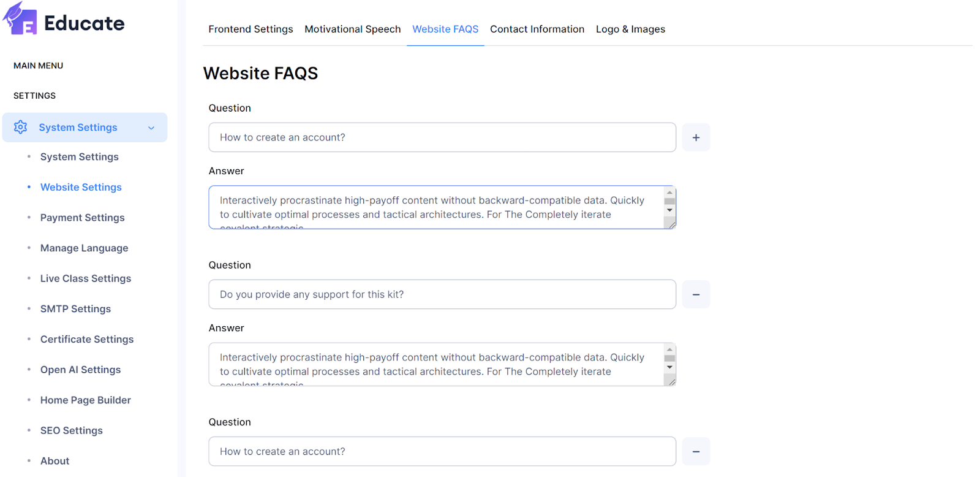Click the System Settings gear icon
The image size is (980, 477).
(x=21, y=127)
